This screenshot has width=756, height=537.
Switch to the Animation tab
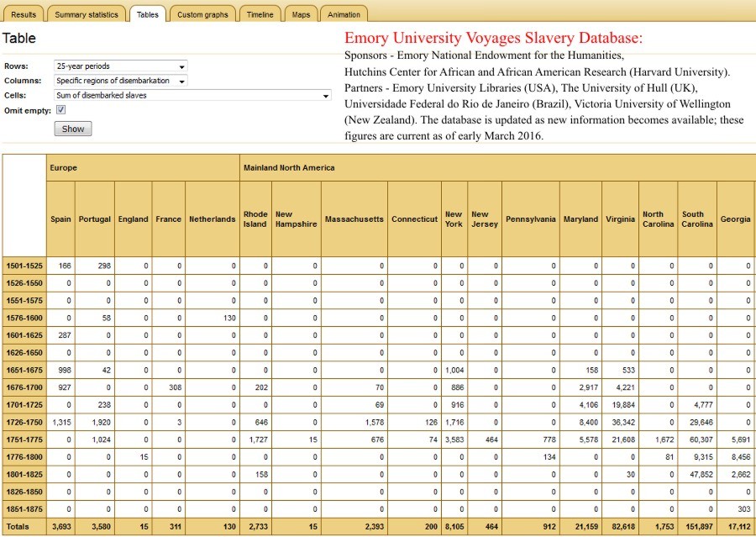click(344, 14)
